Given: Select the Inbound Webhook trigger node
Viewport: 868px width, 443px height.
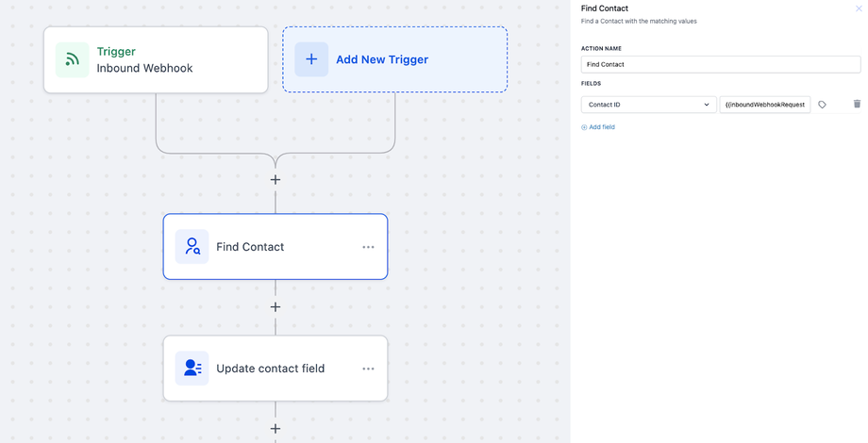Looking at the screenshot, I should (x=156, y=59).
